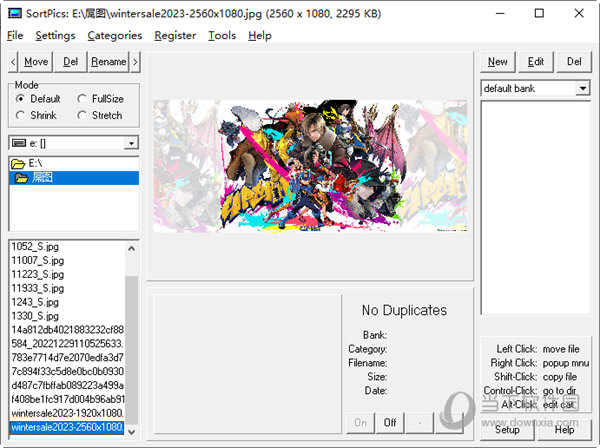This screenshot has height=448, width=600.
Task: Turn duplicates checking Off
Action: [x=390, y=423]
